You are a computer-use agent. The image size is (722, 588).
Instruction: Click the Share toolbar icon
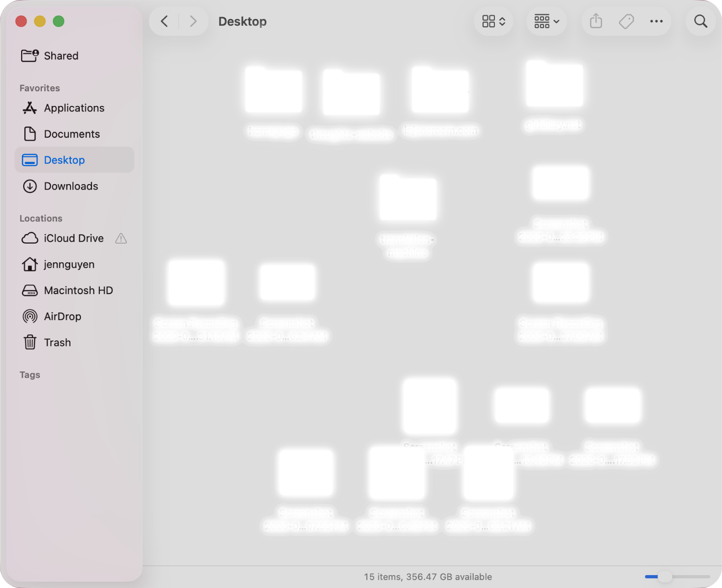click(x=596, y=21)
